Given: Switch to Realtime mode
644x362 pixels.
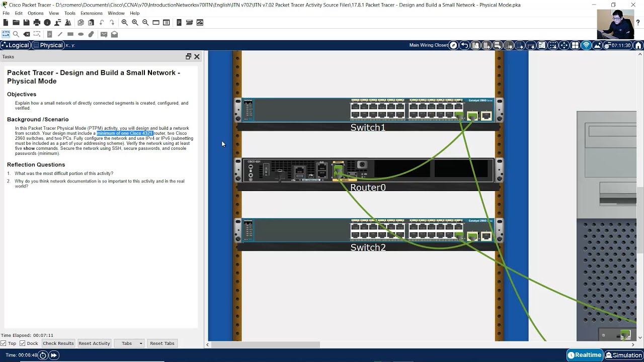Looking at the screenshot, I should (x=585, y=355).
